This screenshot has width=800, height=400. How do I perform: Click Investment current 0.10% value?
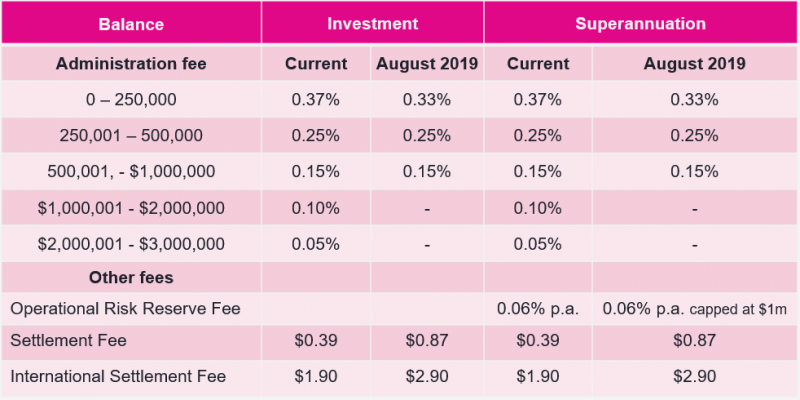click(315, 208)
